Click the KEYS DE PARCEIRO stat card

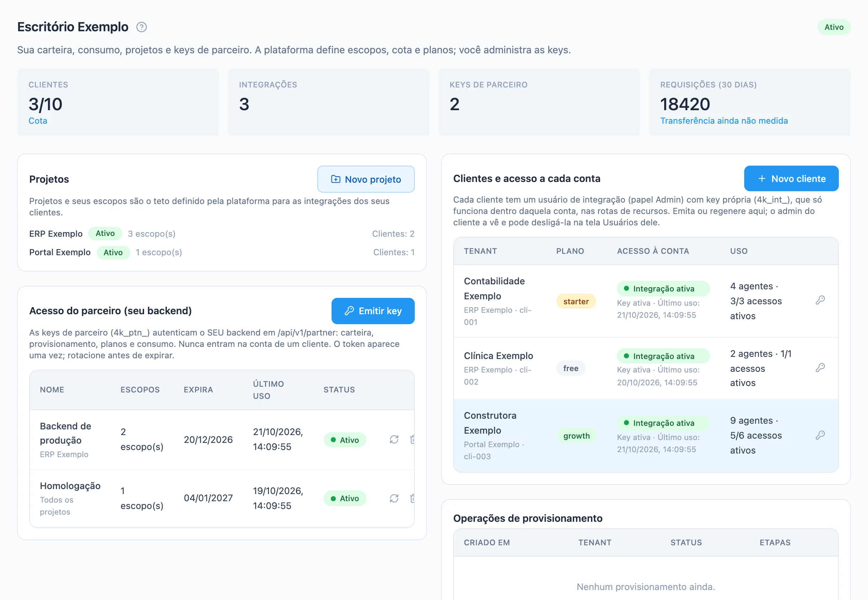(539, 102)
